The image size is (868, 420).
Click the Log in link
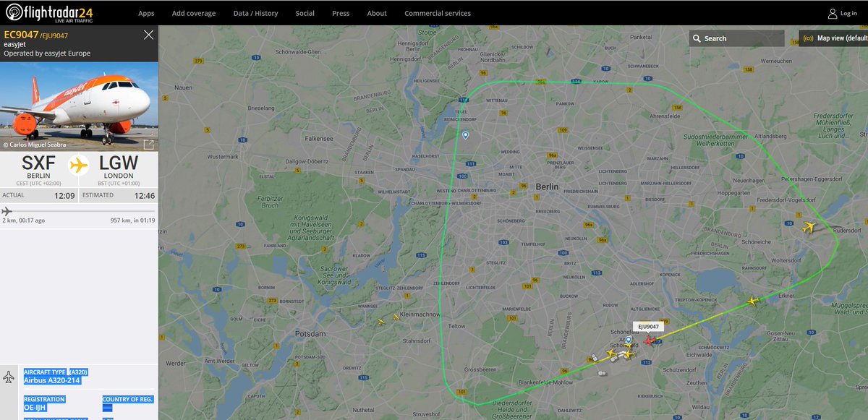coord(848,14)
